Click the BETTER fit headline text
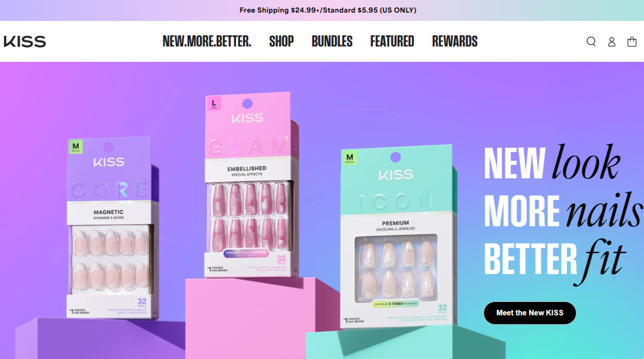 (554, 258)
